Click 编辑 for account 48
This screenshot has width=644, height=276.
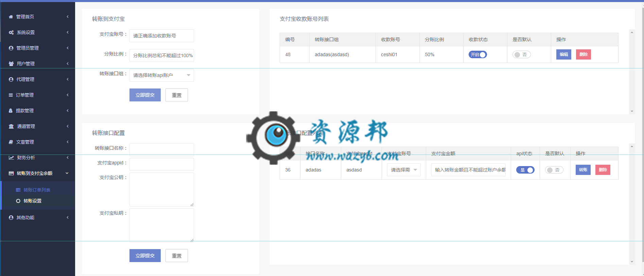(564, 54)
